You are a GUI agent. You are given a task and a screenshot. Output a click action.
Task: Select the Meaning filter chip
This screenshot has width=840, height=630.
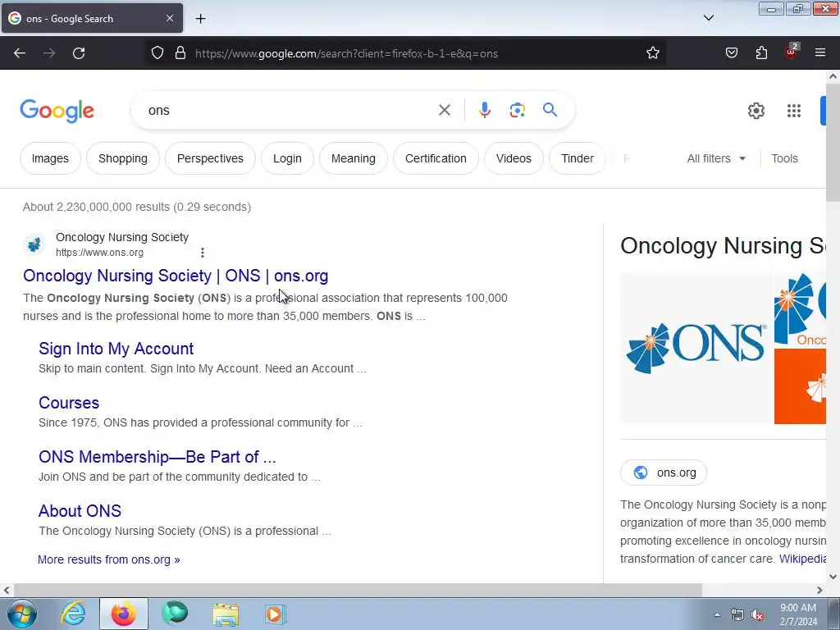pyautogui.click(x=353, y=158)
